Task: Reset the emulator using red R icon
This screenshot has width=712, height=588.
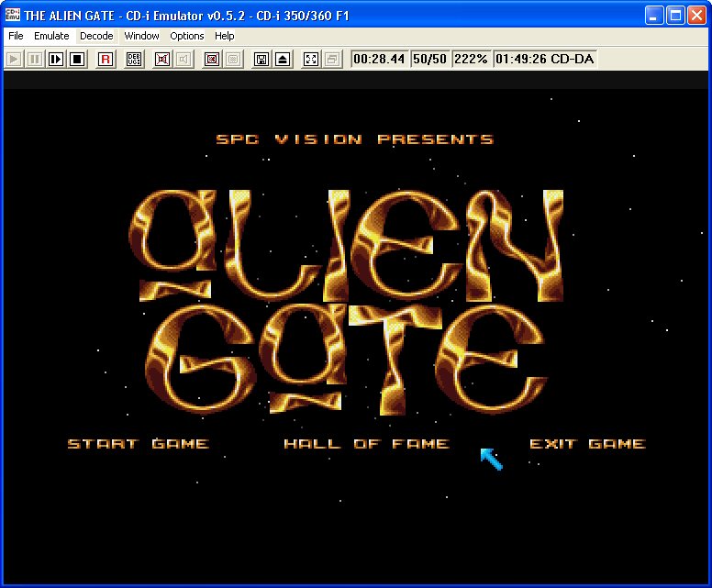Action: (x=105, y=59)
